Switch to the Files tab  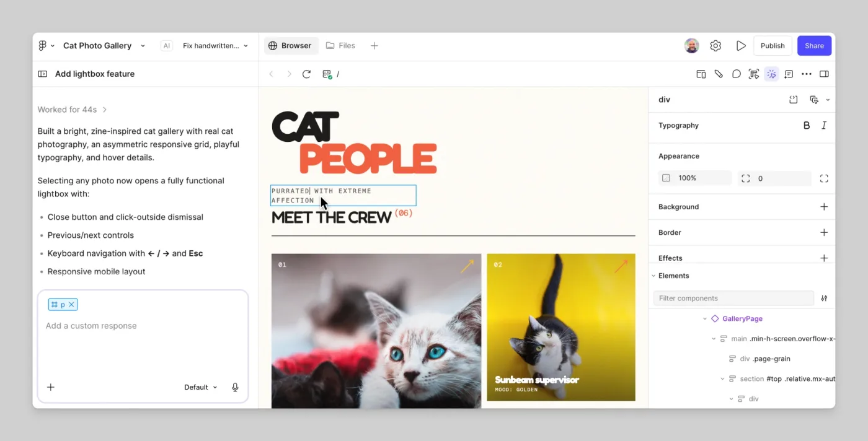[x=340, y=46]
